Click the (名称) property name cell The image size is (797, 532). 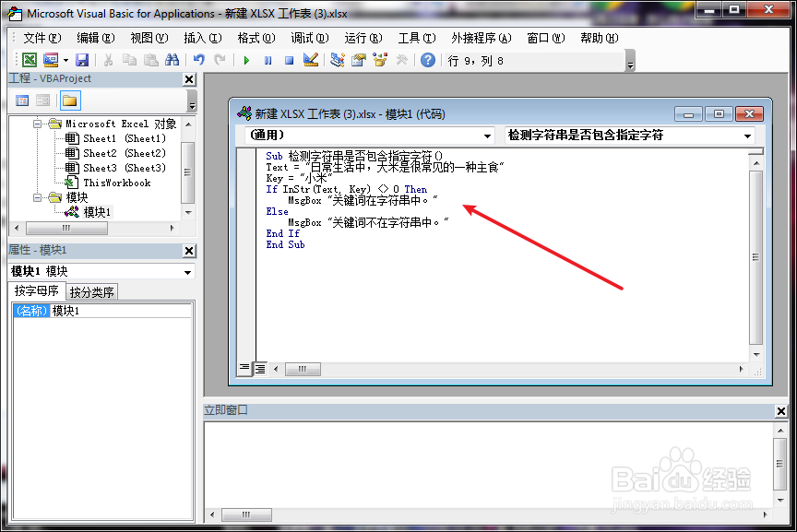[31, 311]
